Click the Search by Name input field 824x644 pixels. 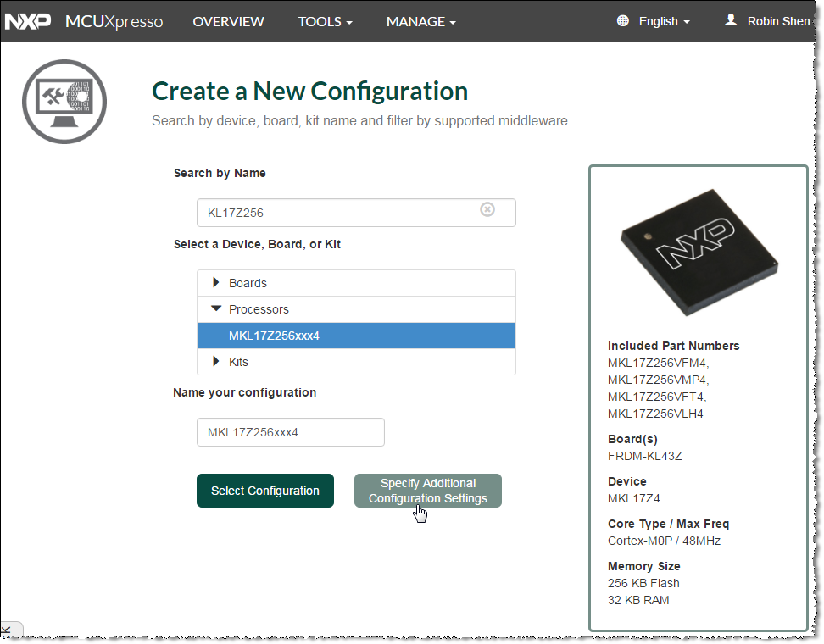click(x=356, y=213)
